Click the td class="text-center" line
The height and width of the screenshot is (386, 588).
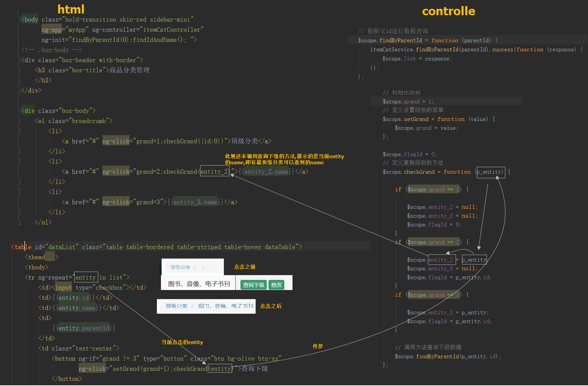coord(79,348)
